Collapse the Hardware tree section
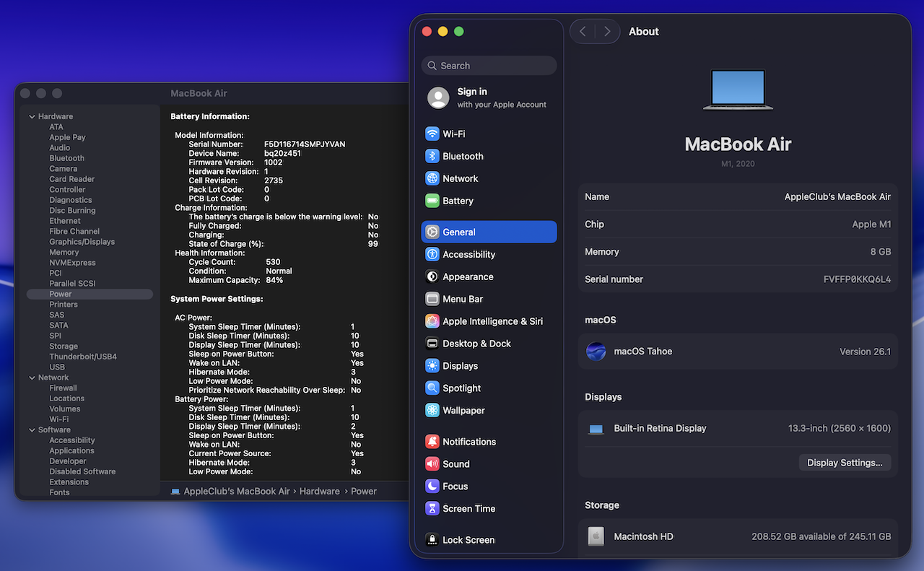 point(32,117)
